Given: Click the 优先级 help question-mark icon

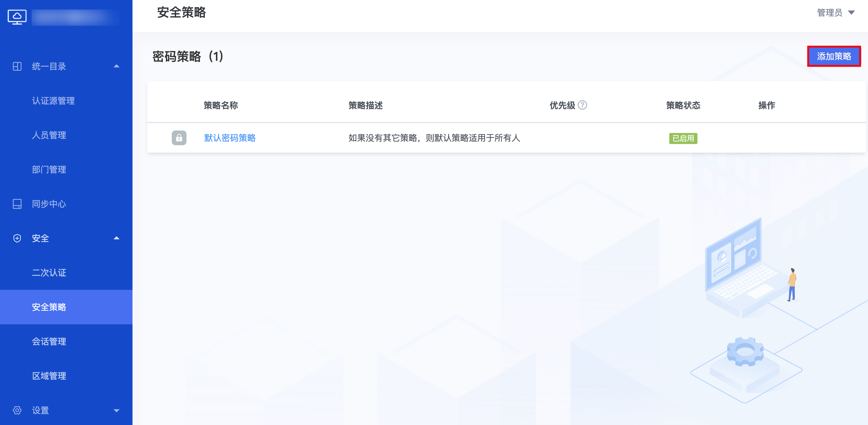Looking at the screenshot, I should [x=582, y=105].
